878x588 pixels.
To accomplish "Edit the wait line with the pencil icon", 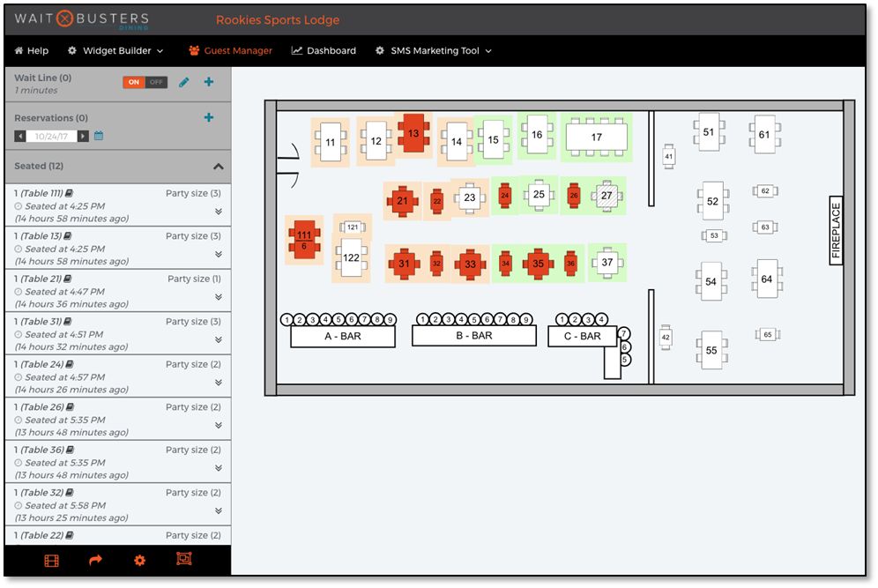I will (183, 82).
